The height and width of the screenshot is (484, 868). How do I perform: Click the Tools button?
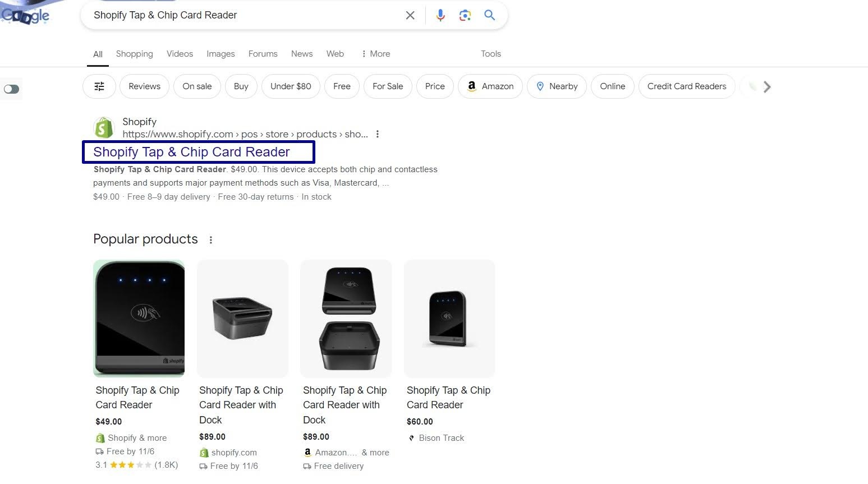pyautogui.click(x=490, y=54)
